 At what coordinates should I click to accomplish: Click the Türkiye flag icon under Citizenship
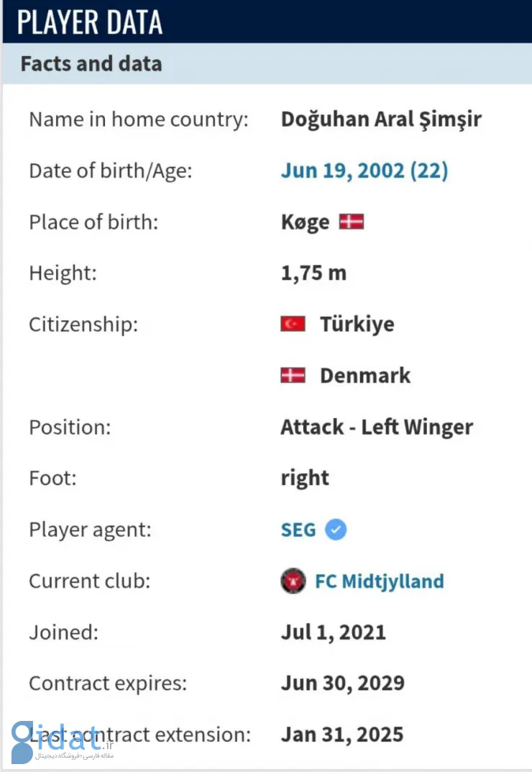293,324
